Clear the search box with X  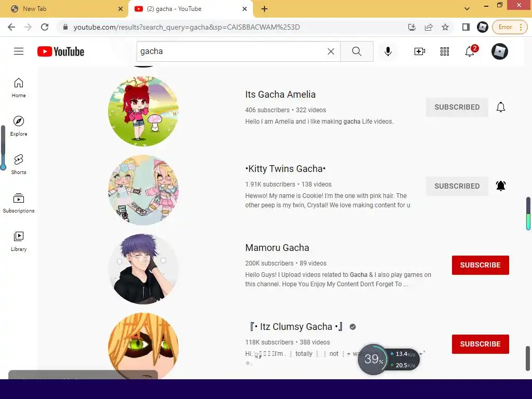331,51
